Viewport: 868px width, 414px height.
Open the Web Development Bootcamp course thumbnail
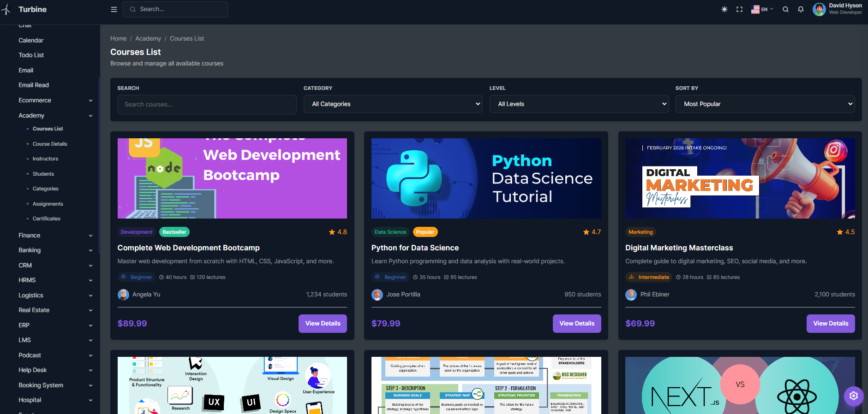[x=232, y=178]
